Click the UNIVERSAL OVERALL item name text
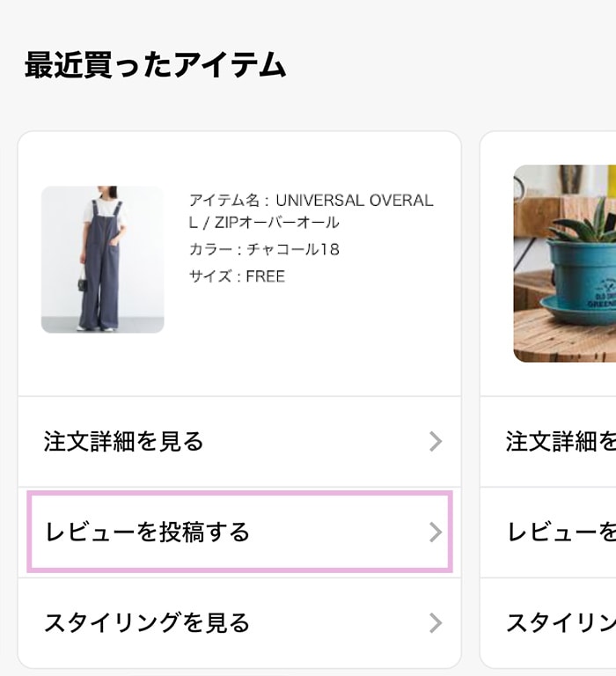 354,201
